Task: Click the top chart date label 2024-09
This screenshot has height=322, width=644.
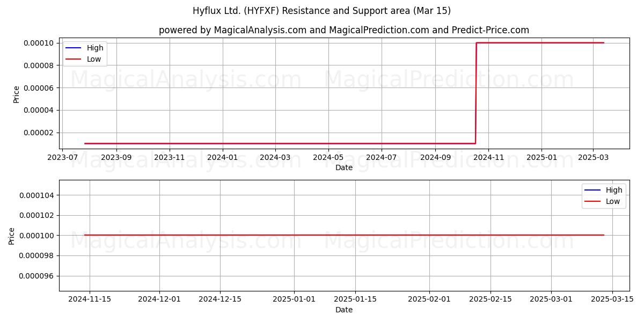Action: pos(435,158)
